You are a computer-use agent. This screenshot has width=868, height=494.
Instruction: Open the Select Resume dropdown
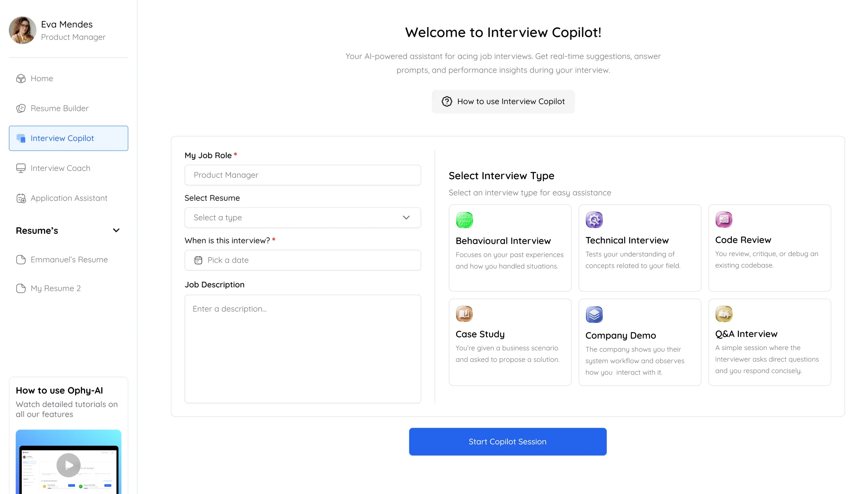(x=303, y=217)
